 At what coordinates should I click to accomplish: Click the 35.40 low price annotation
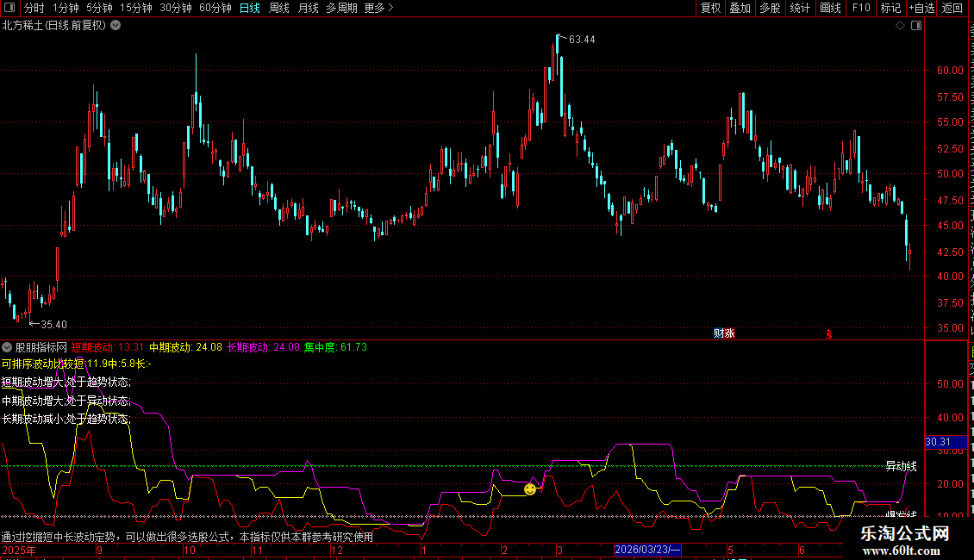(x=53, y=324)
